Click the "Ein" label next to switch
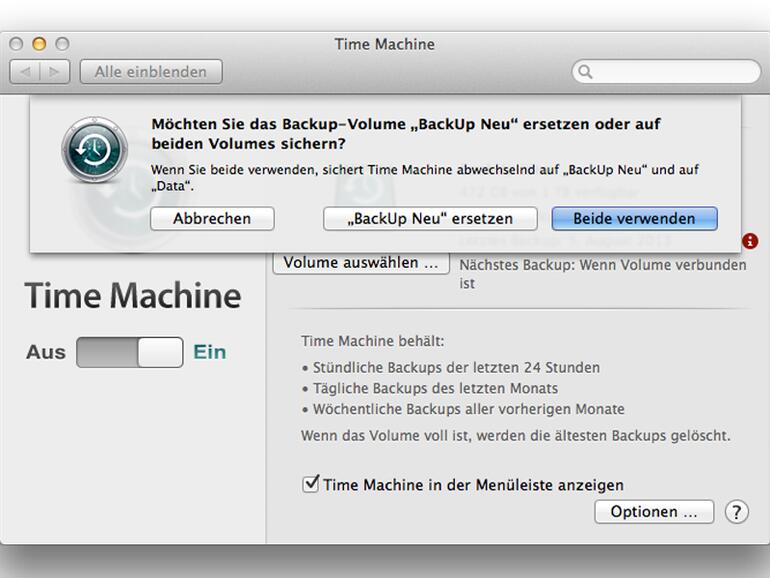Screen dimensions: 770x578 [210, 352]
